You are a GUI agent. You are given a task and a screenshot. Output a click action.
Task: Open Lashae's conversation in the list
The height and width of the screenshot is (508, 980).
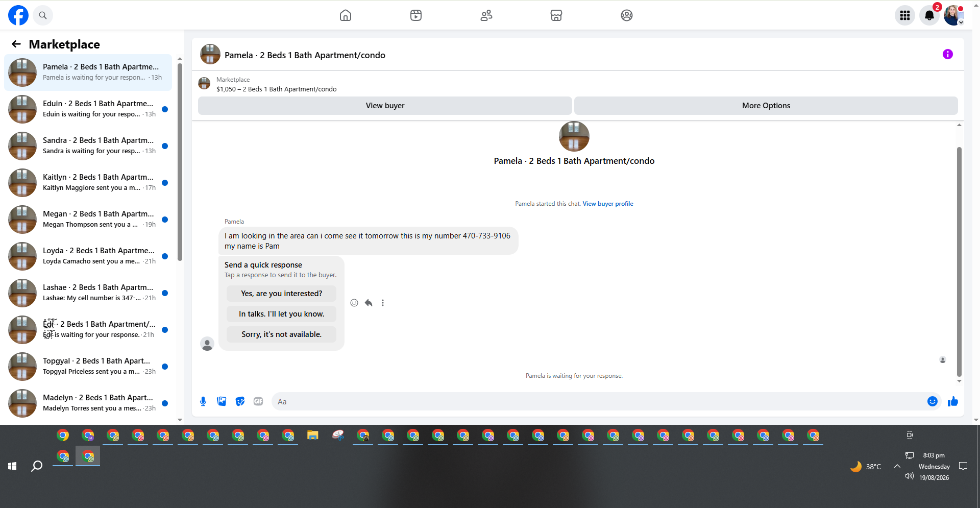click(88, 293)
